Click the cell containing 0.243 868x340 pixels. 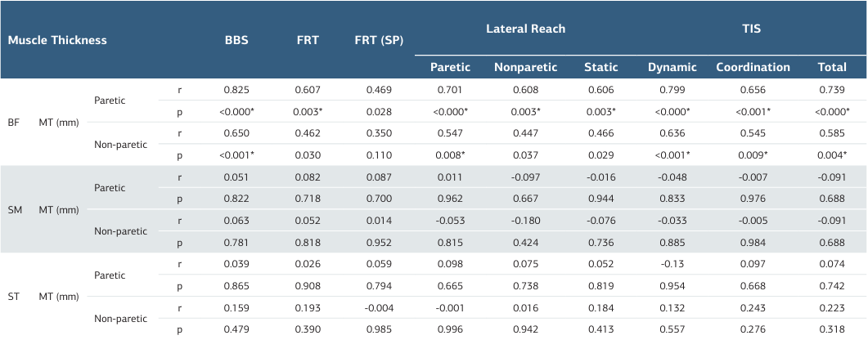(x=753, y=306)
